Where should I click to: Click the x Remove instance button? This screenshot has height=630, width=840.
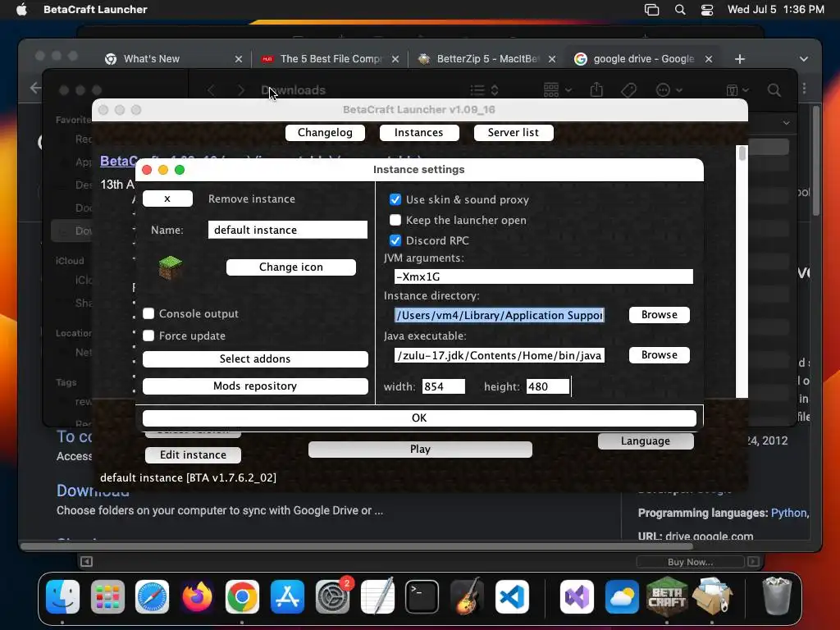tap(167, 199)
